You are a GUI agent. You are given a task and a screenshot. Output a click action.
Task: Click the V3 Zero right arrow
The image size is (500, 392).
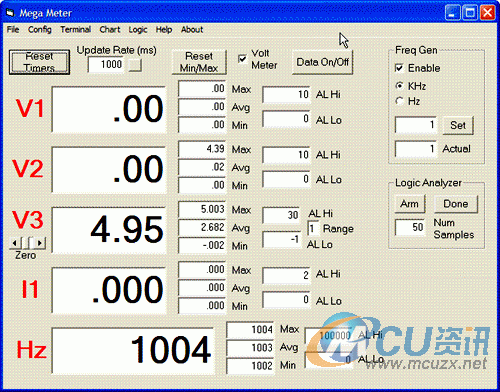[40, 243]
